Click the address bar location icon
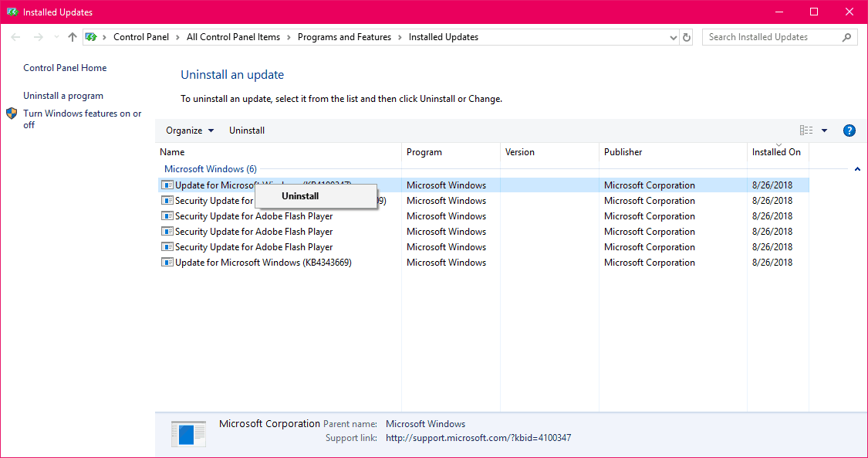Viewport: 868px width, 458px height. (x=91, y=37)
